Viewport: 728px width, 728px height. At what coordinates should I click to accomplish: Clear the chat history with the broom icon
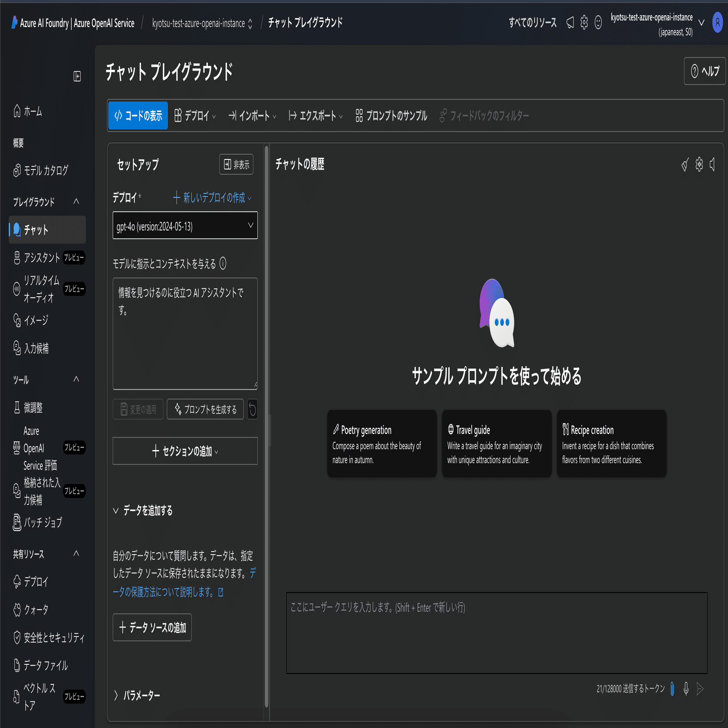(x=685, y=165)
